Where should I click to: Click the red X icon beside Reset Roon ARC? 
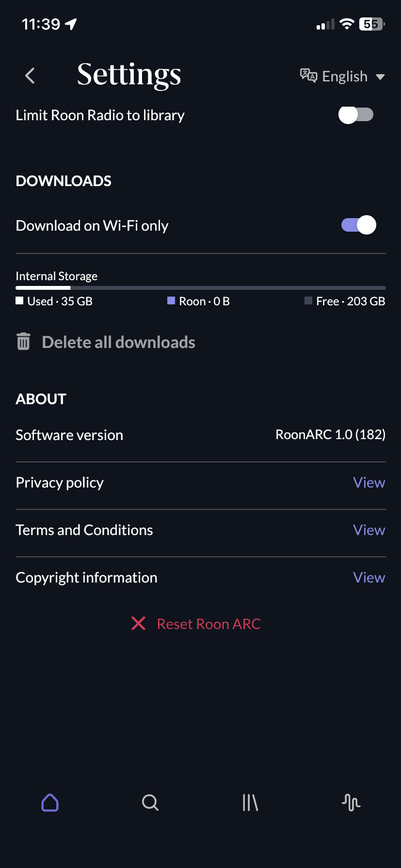click(x=139, y=624)
